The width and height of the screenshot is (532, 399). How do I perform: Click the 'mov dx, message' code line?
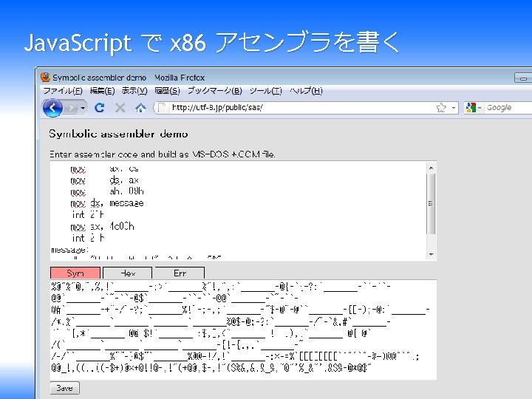click(x=107, y=203)
